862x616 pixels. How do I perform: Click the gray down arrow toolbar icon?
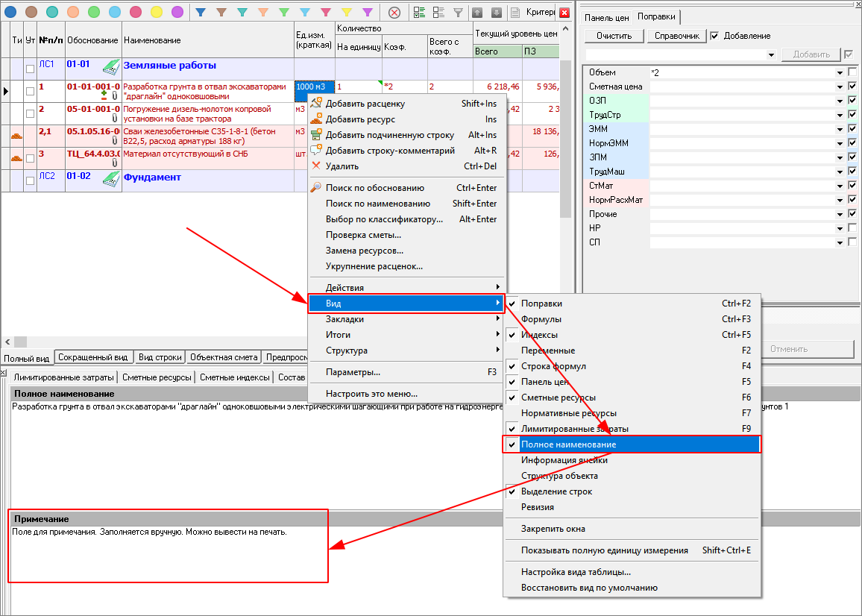[x=496, y=12]
